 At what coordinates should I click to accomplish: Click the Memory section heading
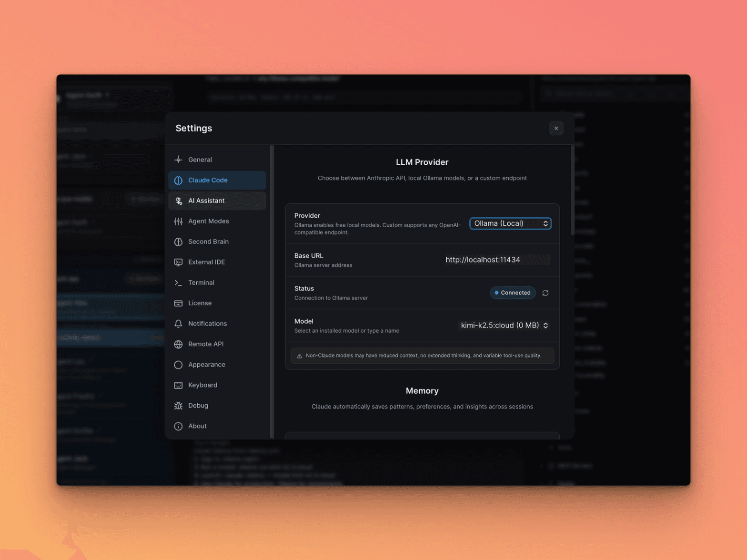click(422, 391)
